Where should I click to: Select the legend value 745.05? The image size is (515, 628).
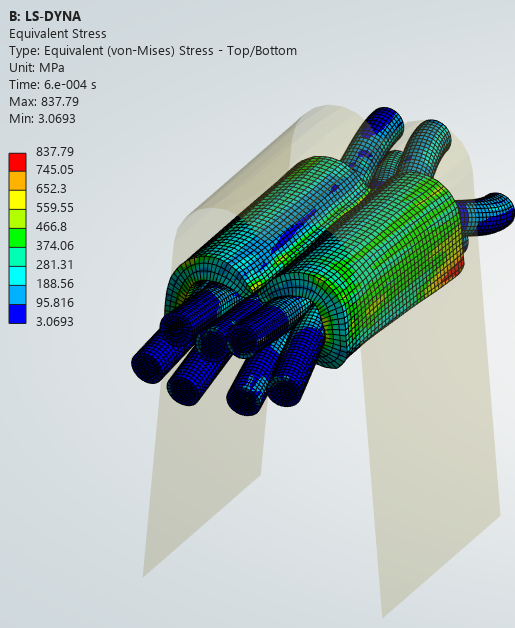click(x=55, y=170)
